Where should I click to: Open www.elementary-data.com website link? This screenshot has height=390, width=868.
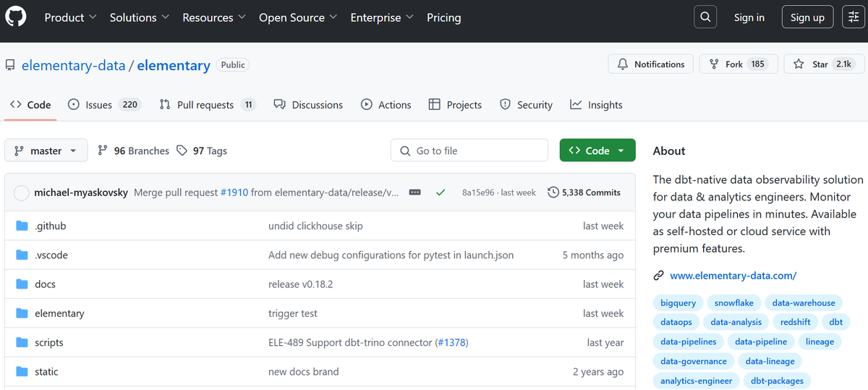pos(733,276)
